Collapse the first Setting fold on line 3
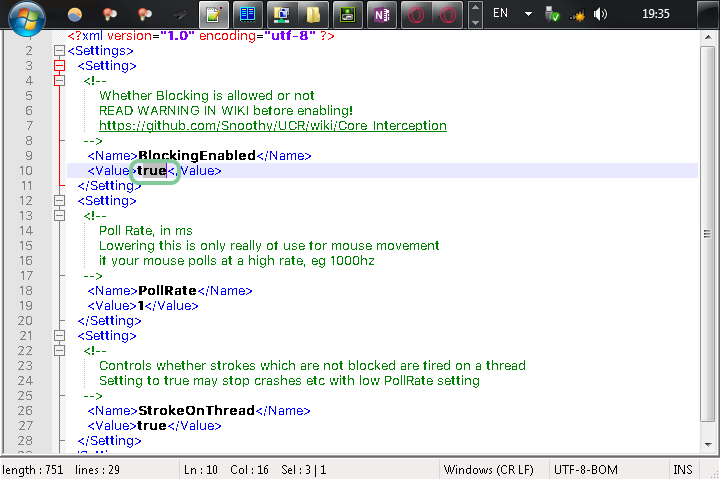720x480 pixels. tap(59, 66)
